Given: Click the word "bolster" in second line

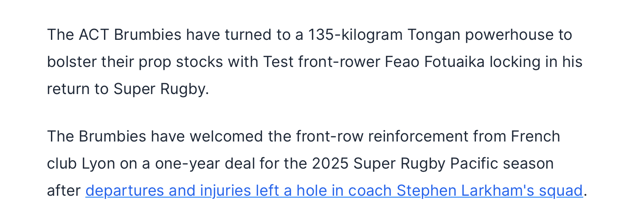Looking at the screenshot, I should (71, 62).
